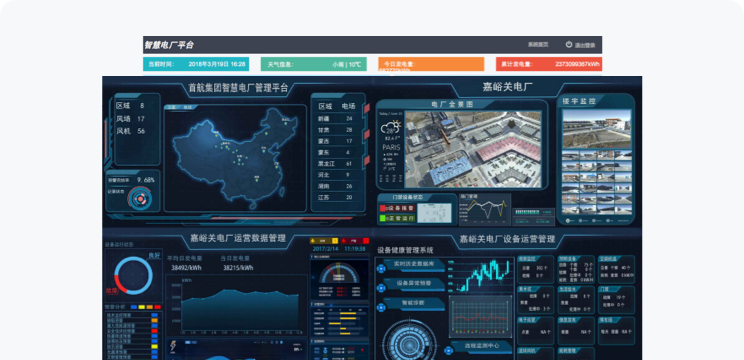Select the red 累计发电量 card
Viewport: 744px width, 360px height.
(x=549, y=64)
